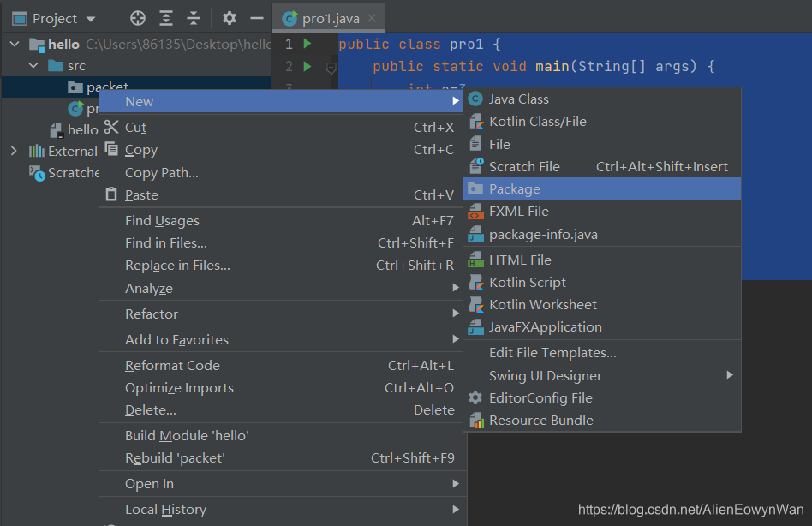
Task: Choose Find in Files...
Action: point(283,242)
